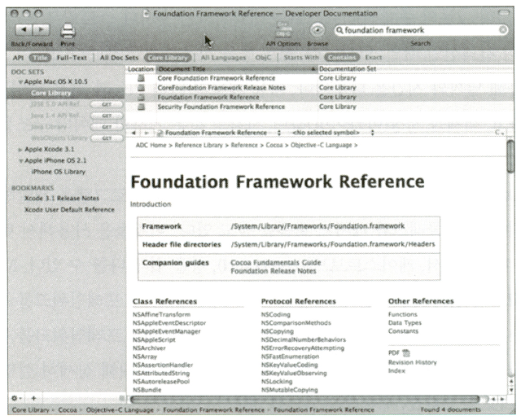Get the Java Library doc set
The height and width of the screenshot is (420, 521).
tap(107, 127)
